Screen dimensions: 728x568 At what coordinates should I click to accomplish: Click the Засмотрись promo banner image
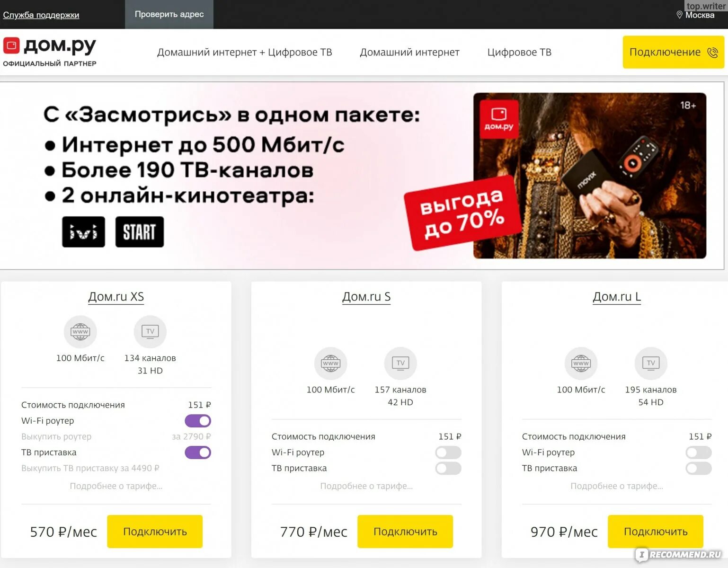pos(363,176)
